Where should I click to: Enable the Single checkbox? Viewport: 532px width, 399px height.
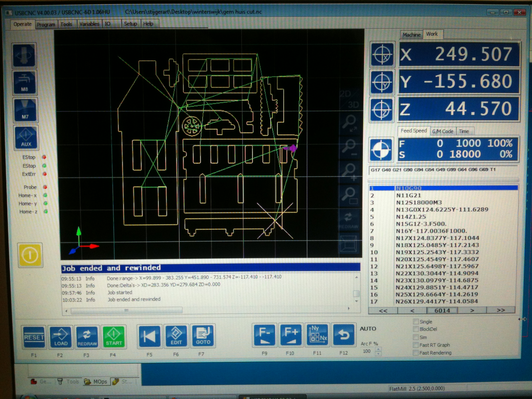point(416,322)
